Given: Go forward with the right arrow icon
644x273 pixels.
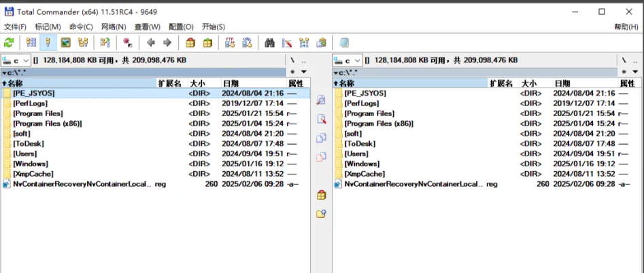Looking at the screenshot, I should tap(167, 42).
